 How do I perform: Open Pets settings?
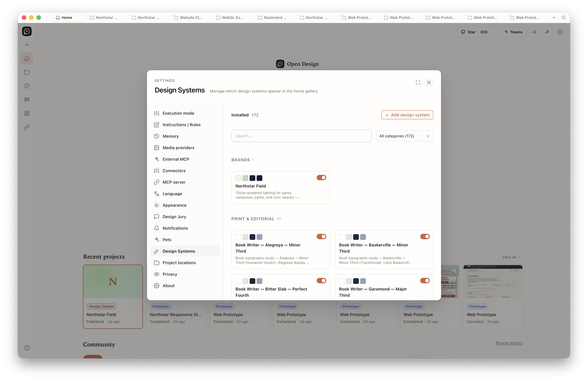coord(185,240)
